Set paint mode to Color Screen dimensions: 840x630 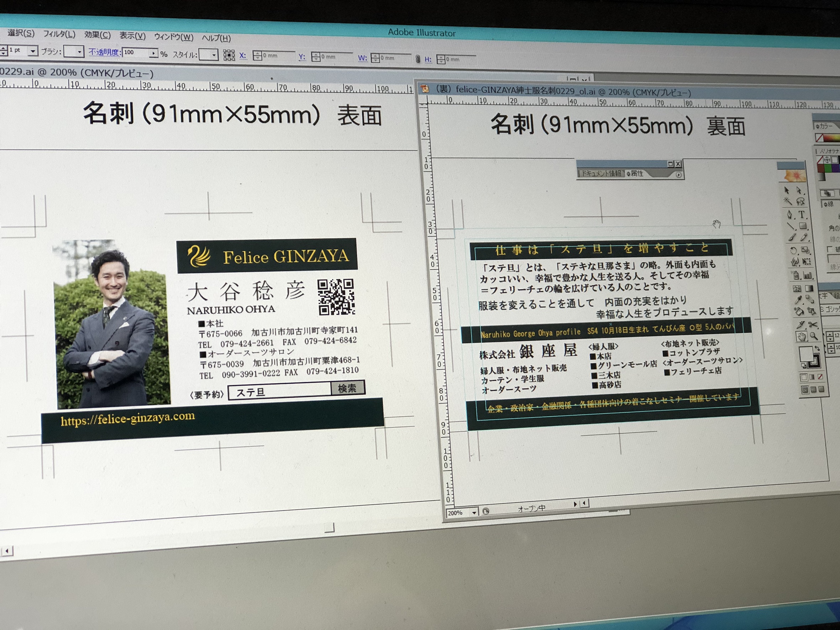804,378
